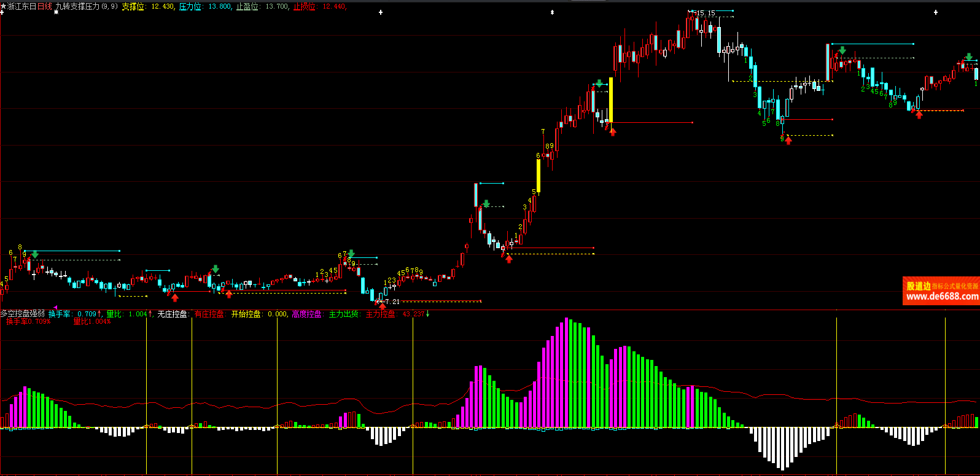This screenshot has width=980, height=476.
Task: Click red up arrow after 量比 value 1.004
Action: 150,314
